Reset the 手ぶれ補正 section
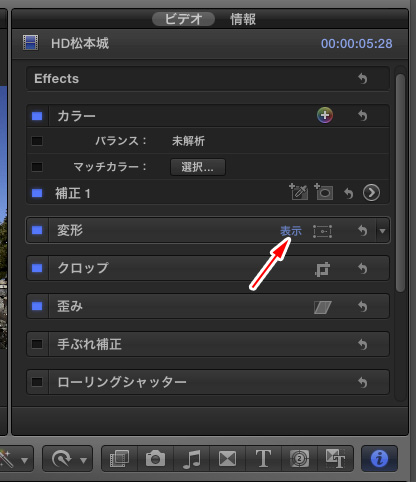 point(363,344)
